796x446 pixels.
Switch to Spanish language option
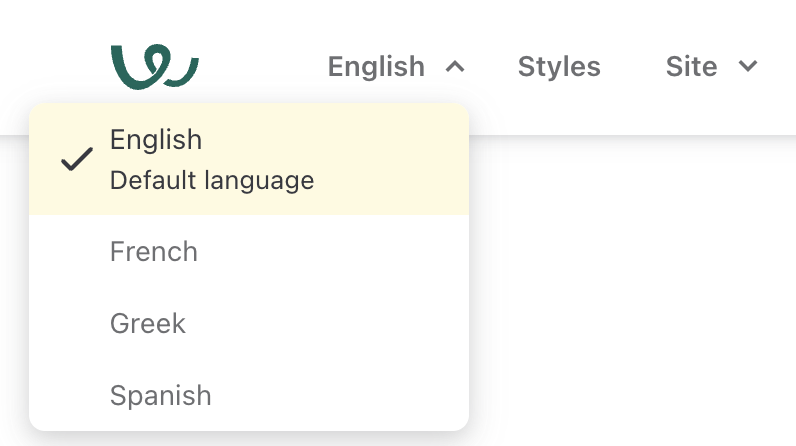tap(161, 395)
